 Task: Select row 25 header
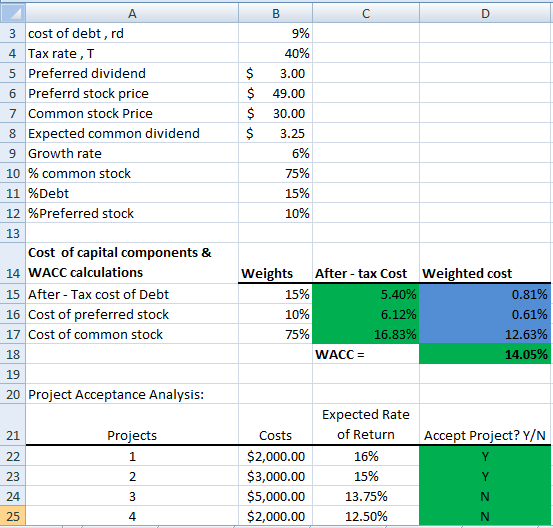tap(13, 516)
